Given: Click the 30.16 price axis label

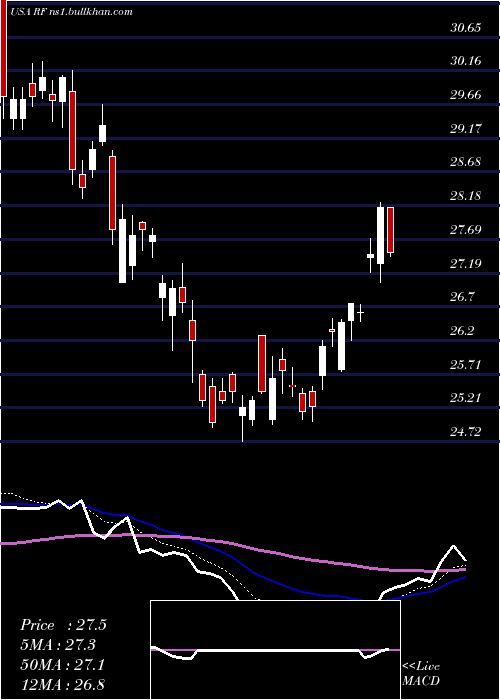Looking at the screenshot, I should tap(466, 61).
